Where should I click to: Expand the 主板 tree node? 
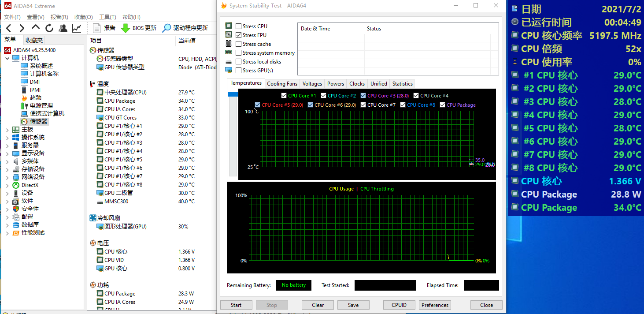[7, 130]
